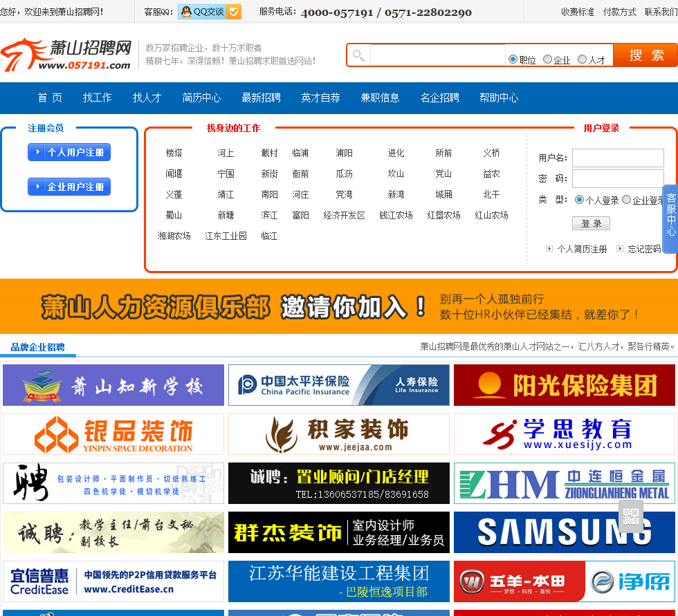
Task: Click arrow icon beside 忘记密码
Action: pos(620,248)
